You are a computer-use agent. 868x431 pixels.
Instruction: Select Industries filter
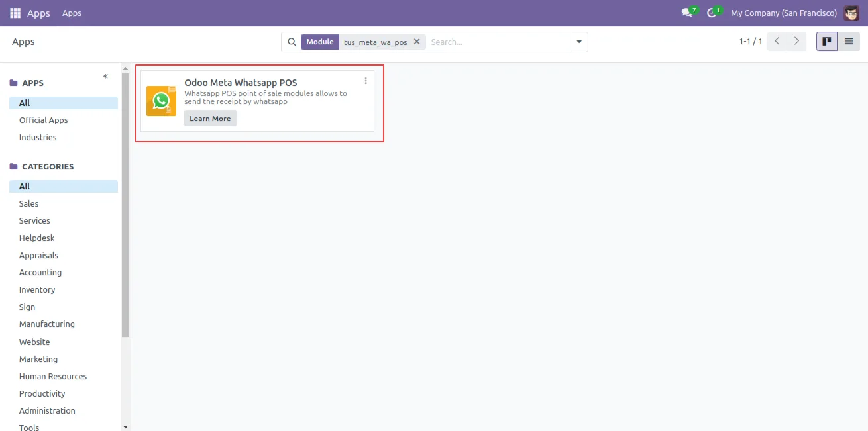(x=64, y=137)
